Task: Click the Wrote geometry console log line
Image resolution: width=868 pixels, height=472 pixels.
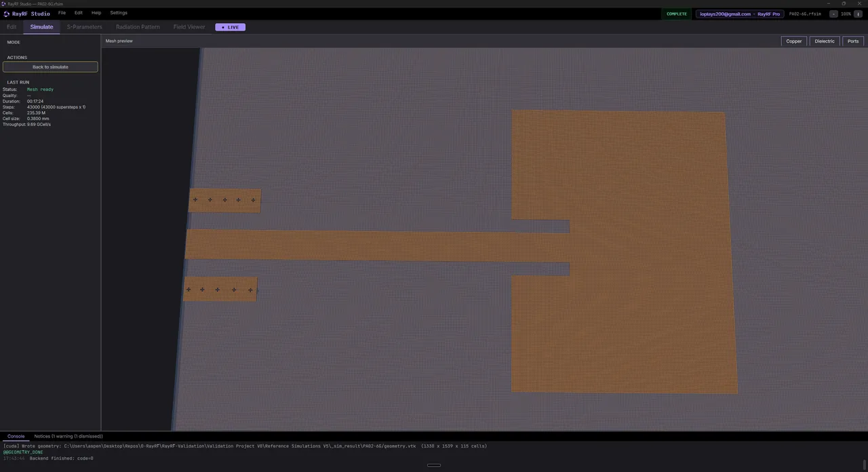Action: 245,446
